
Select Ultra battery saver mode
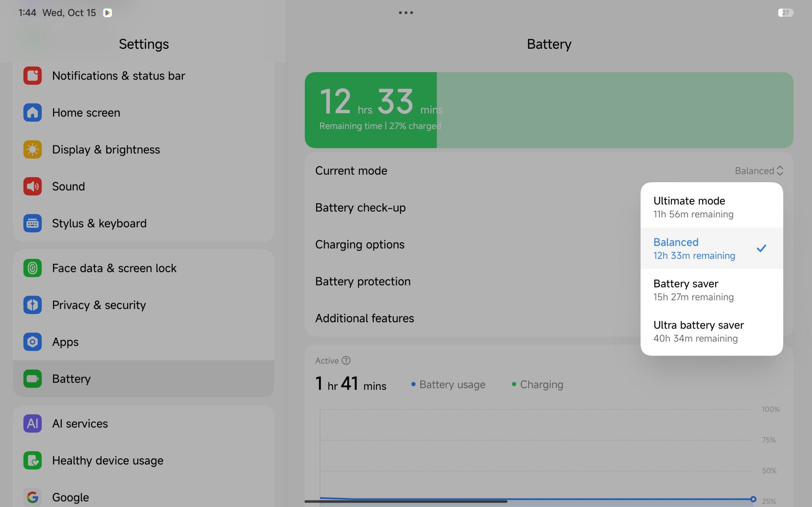[x=711, y=331]
